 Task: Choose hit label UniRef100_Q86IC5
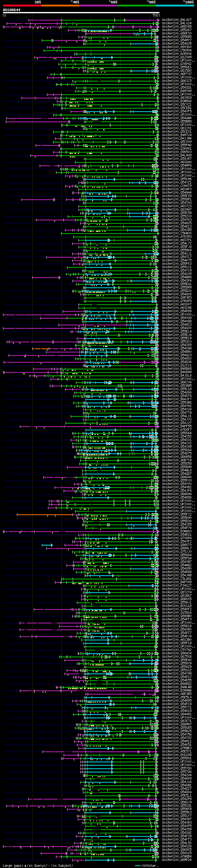177,81
